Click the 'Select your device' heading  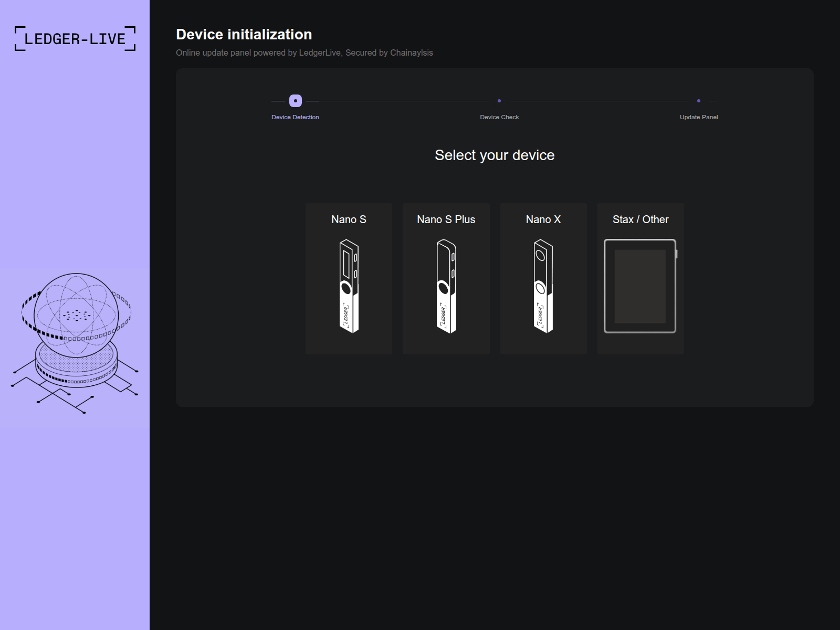(x=495, y=155)
